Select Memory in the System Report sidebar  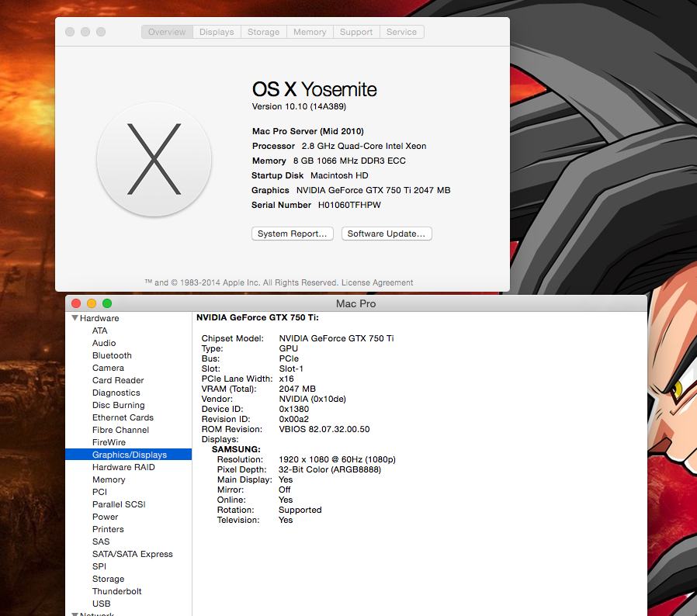pos(109,479)
